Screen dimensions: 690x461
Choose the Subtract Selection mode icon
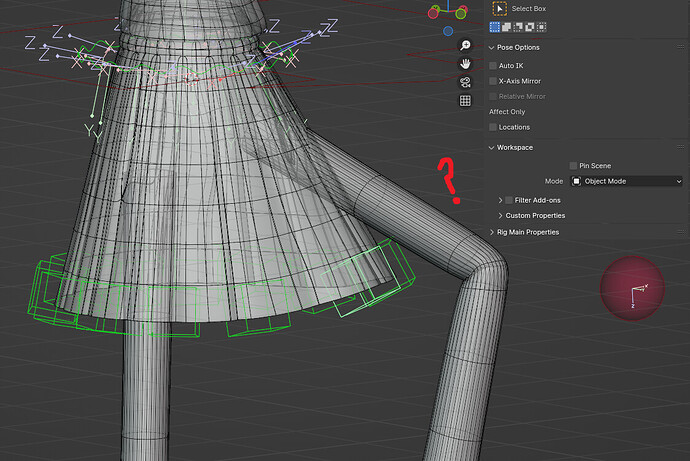518,27
